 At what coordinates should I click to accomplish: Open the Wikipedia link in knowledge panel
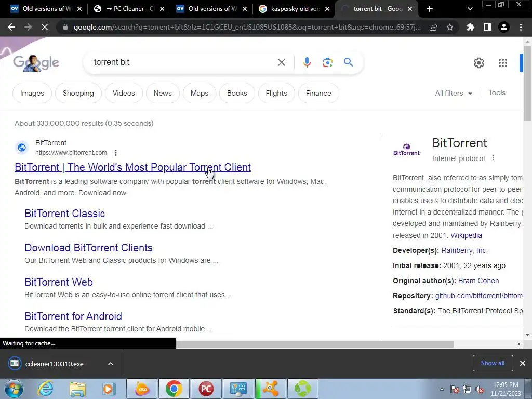coord(466,235)
